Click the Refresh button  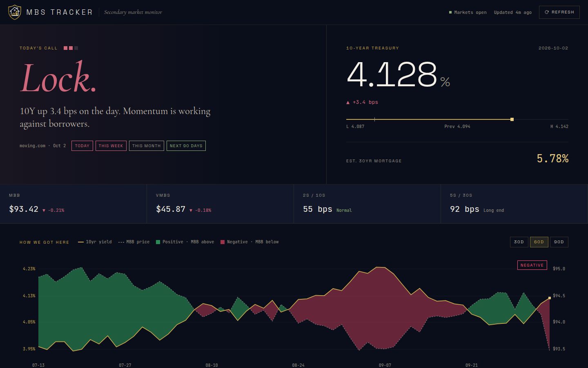click(559, 12)
